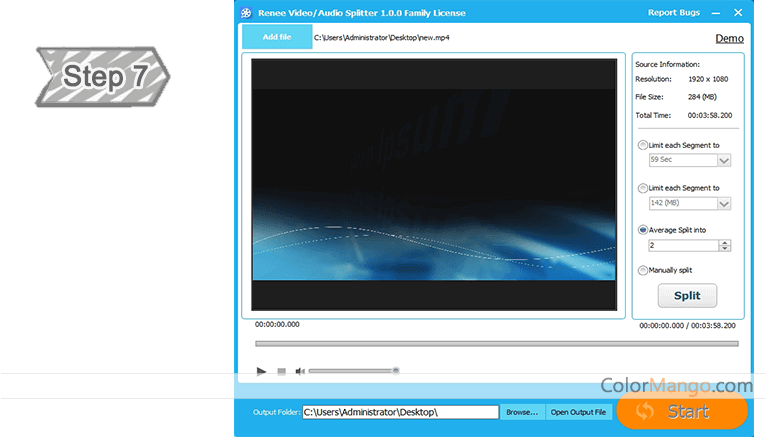Image resolution: width=765 pixels, height=437 pixels.
Task: Select Manually split option
Action: point(643,270)
